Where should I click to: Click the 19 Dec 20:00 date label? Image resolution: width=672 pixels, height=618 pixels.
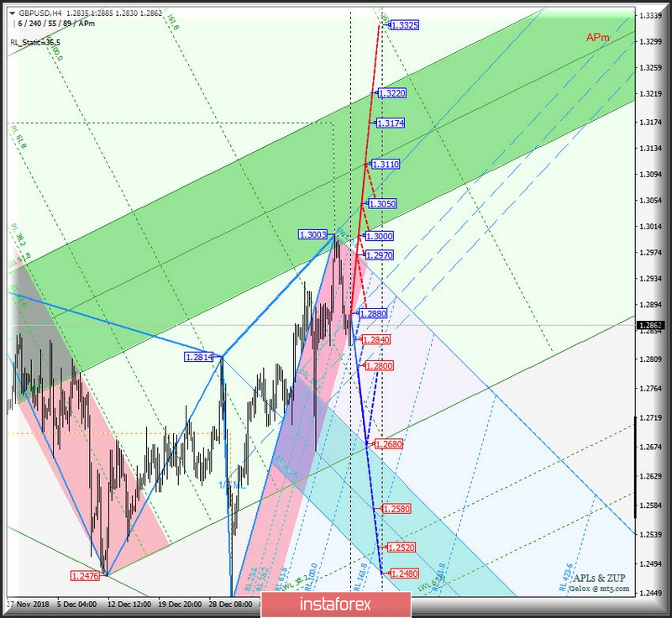(x=180, y=605)
